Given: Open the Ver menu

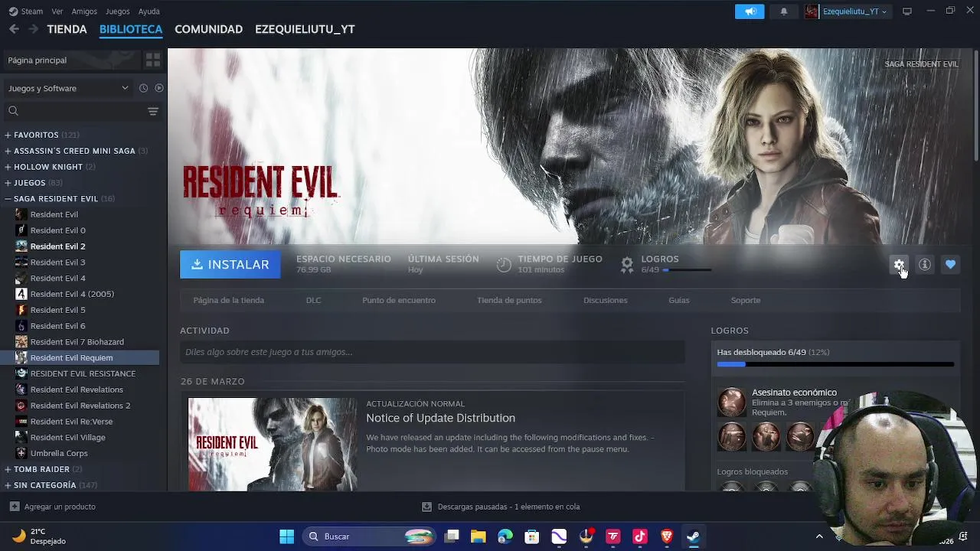Looking at the screenshot, I should [57, 11].
